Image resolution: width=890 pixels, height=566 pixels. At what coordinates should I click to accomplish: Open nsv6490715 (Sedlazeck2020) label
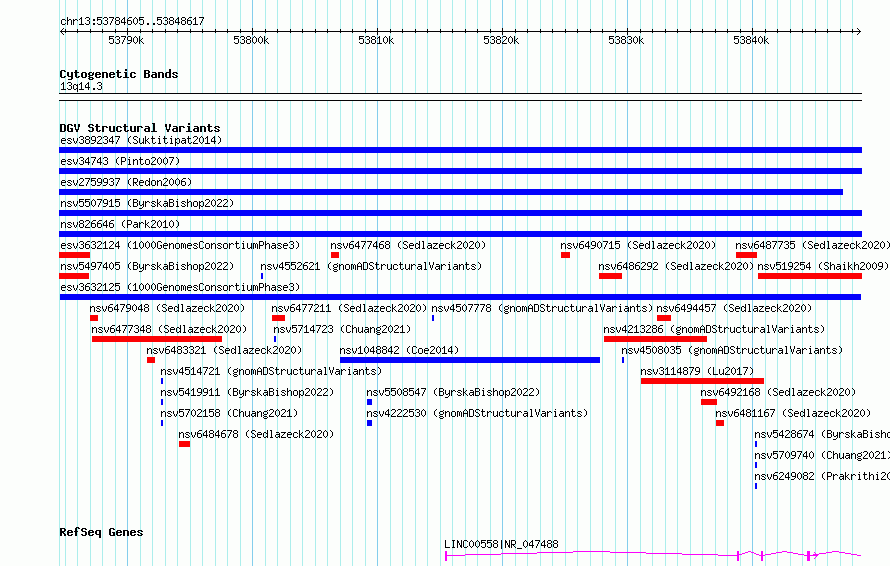tap(638, 245)
